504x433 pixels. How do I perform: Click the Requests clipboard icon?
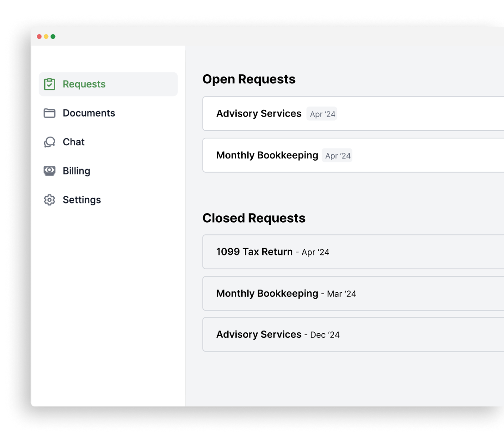[x=49, y=84]
